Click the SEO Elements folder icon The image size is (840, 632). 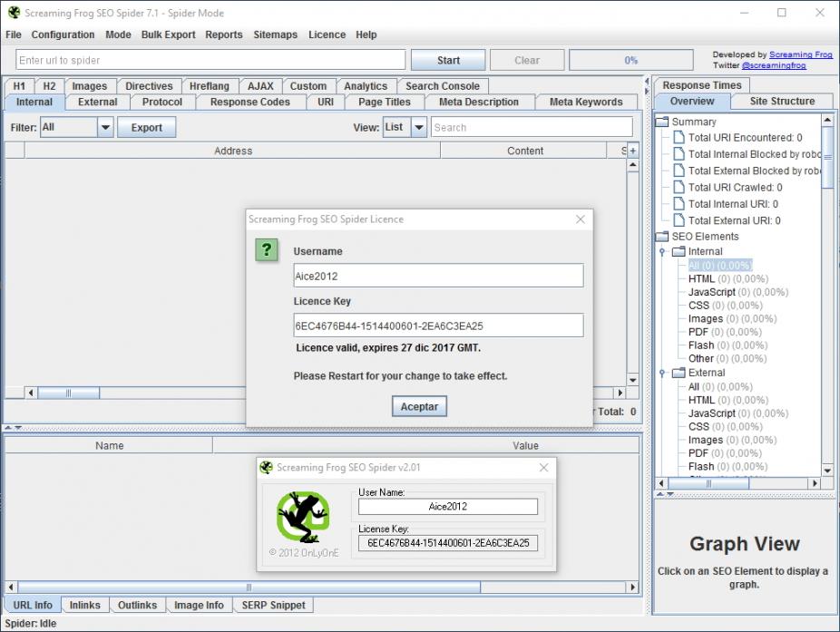point(662,237)
